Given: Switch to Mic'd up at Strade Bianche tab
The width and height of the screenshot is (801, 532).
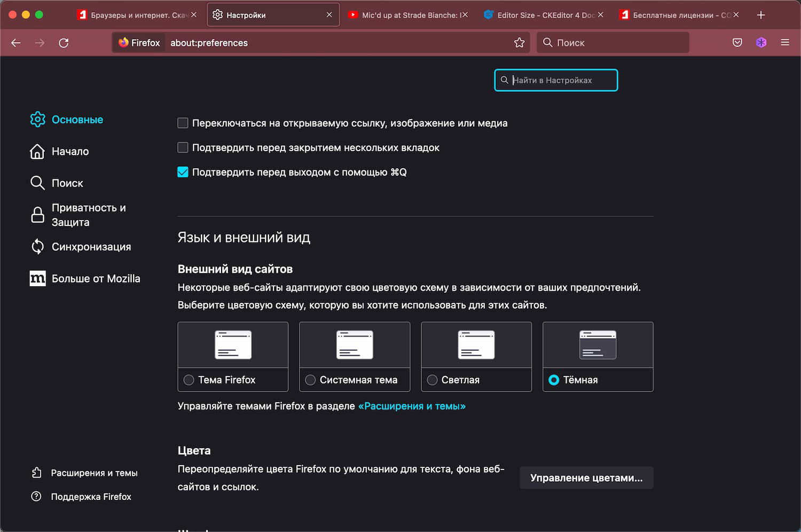Looking at the screenshot, I should (x=408, y=15).
